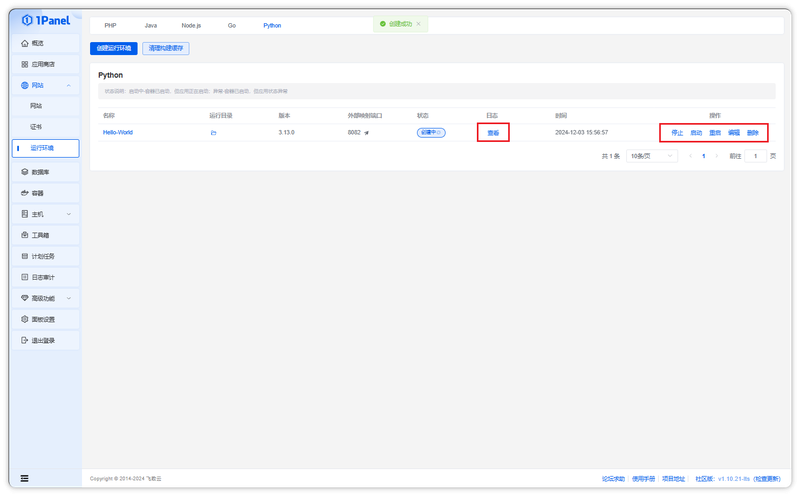
Task: Click the 创建运行环境 create button
Action: [114, 48]
